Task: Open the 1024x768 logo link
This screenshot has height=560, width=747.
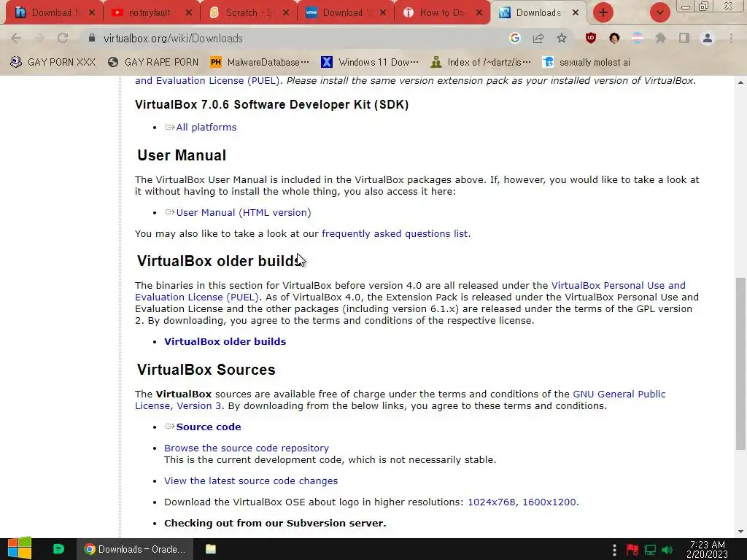Action: [492, 502]
